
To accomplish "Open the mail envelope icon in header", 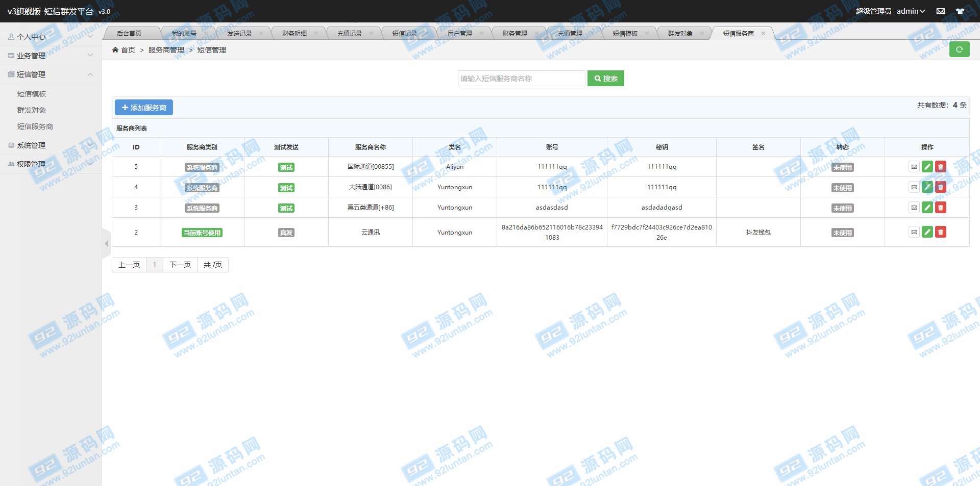I will pos(940,11).
